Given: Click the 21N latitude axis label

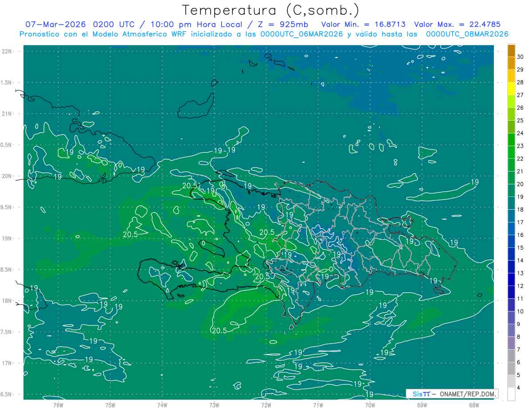Looking at the screenshot, I should pos(7,114).
